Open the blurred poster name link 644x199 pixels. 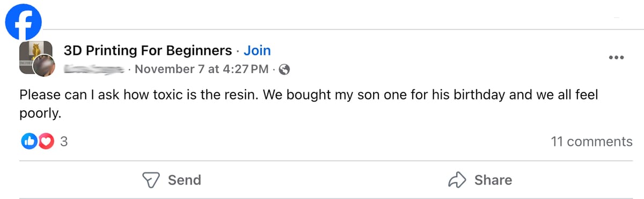[x=94, y=69]
